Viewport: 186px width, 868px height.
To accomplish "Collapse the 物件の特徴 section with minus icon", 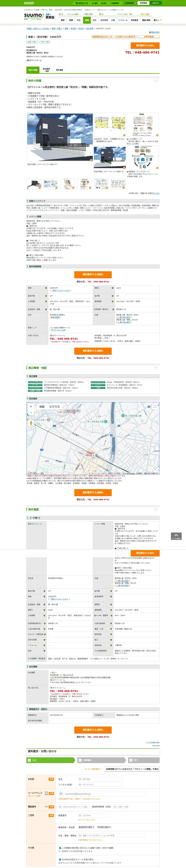I will pos(156,81).
